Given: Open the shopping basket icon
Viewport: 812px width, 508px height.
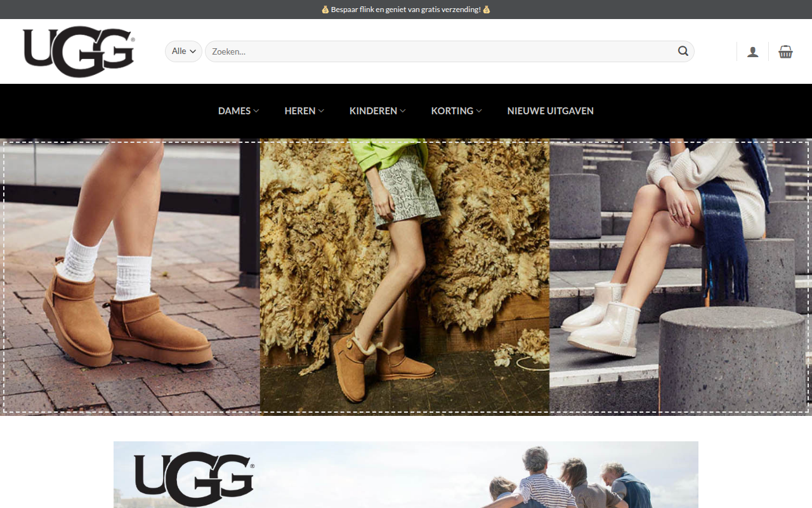Looking at the screenshot, I should pyautogui.click(x=786, y=51).
